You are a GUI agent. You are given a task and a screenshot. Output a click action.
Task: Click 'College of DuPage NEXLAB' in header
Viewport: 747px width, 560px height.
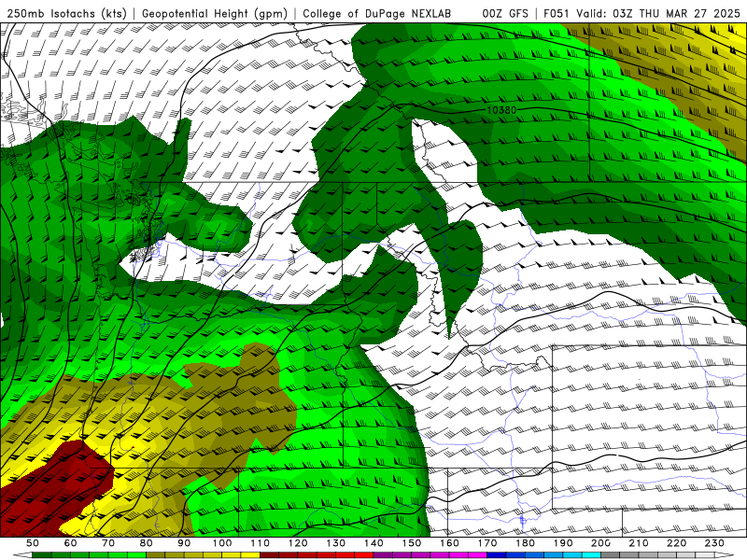[377, 14]
